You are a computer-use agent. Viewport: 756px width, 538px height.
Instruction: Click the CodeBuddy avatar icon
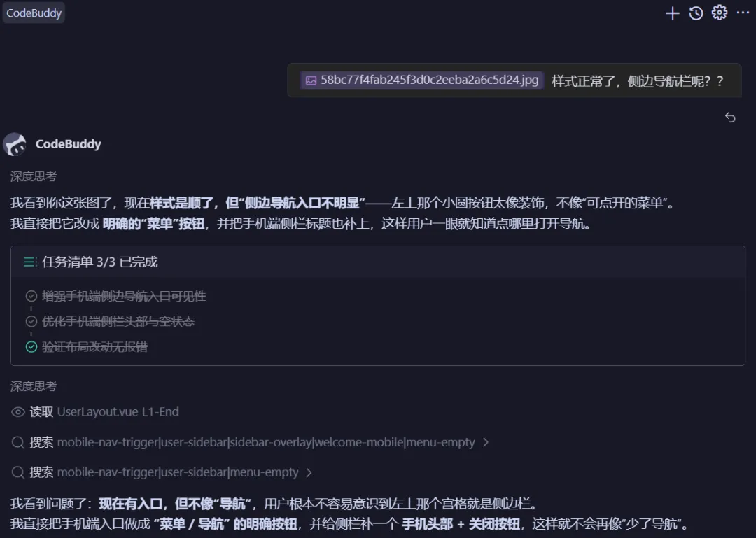(15, 144)
